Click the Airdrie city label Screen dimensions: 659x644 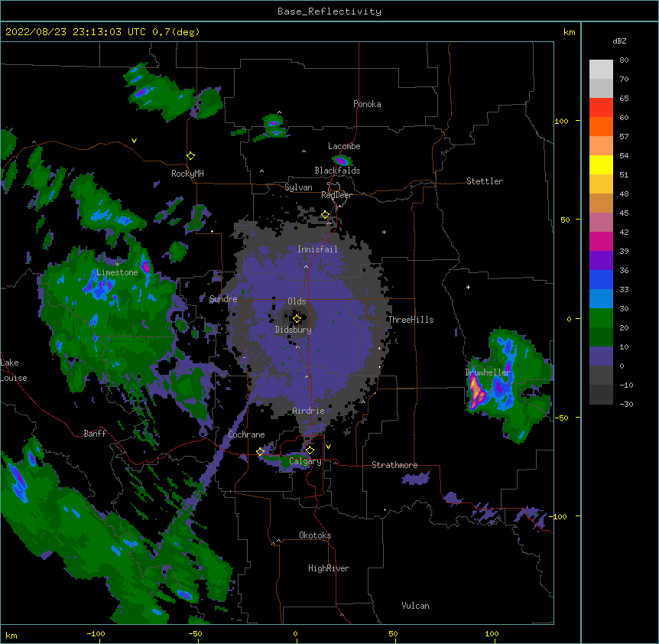[x=308, y=411]
